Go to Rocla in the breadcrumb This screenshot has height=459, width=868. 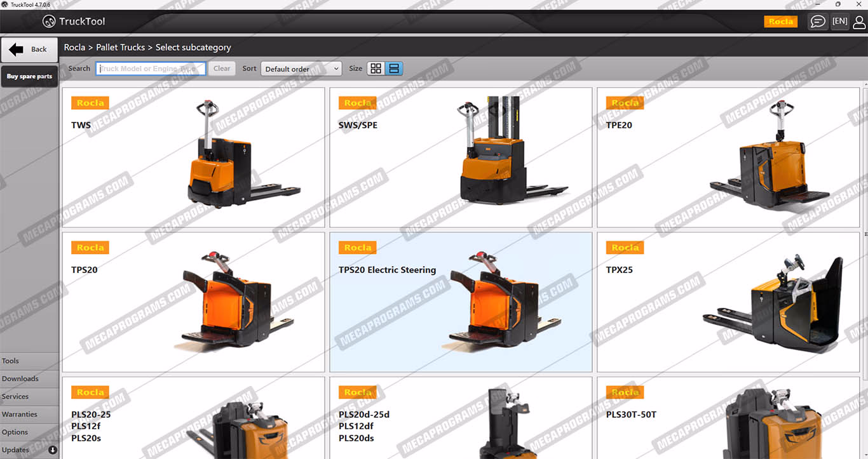pyautogui.click(x=74, y=48)
